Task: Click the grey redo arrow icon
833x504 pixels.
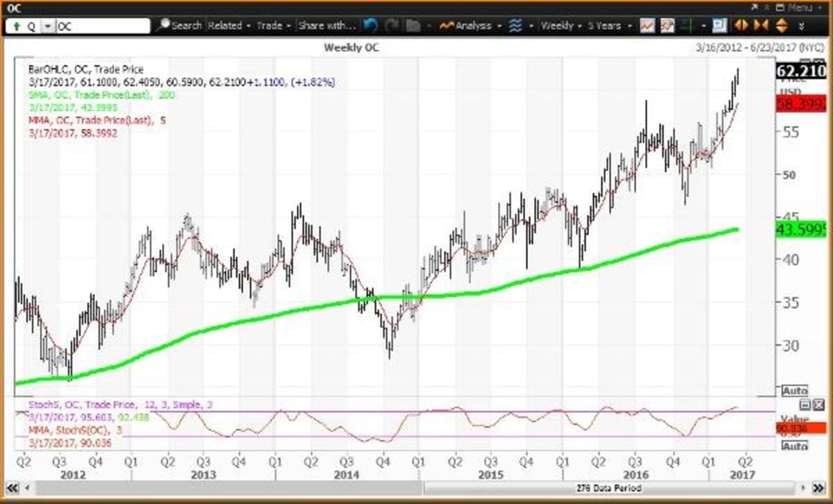Action: (392, 26)
